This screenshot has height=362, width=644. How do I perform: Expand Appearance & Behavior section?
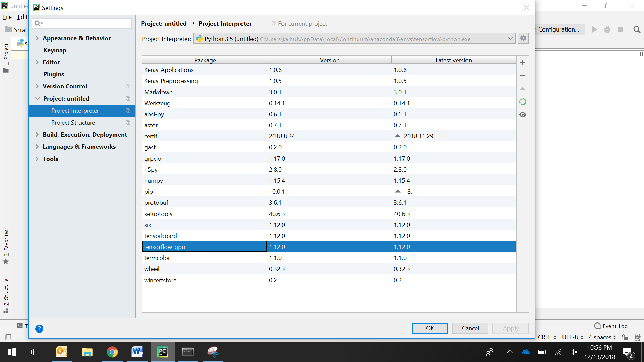click(x=37, y=38)
